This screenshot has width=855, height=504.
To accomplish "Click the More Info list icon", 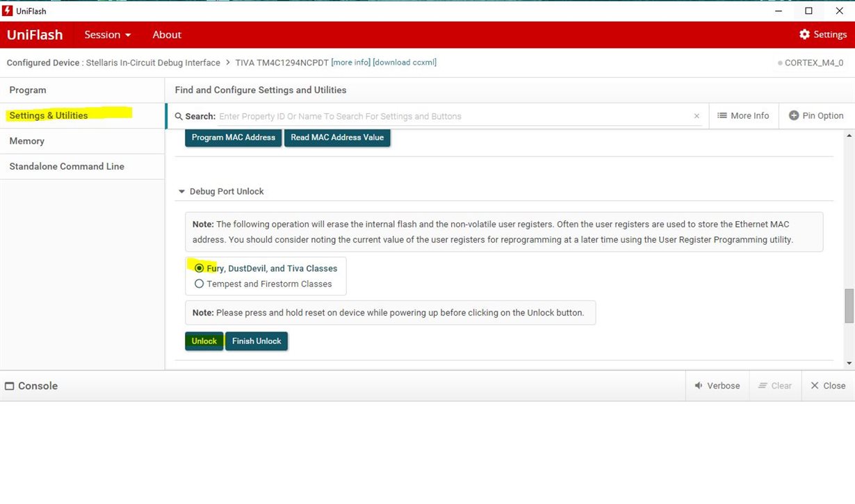I will coord(722,115).
